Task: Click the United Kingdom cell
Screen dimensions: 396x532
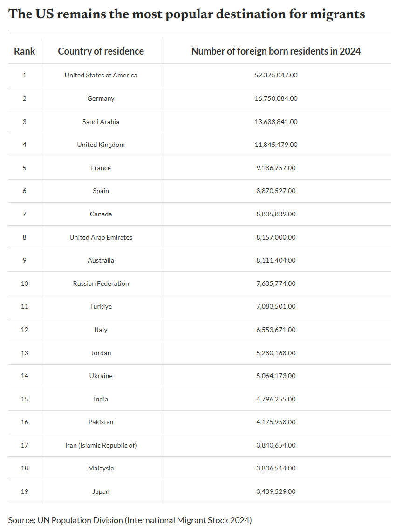Action: 101,145
